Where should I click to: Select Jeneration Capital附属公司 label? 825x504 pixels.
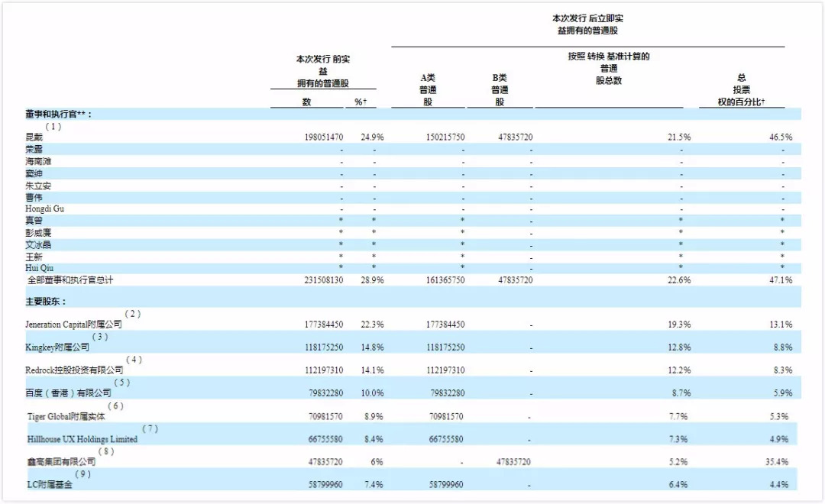pos(73,325)
